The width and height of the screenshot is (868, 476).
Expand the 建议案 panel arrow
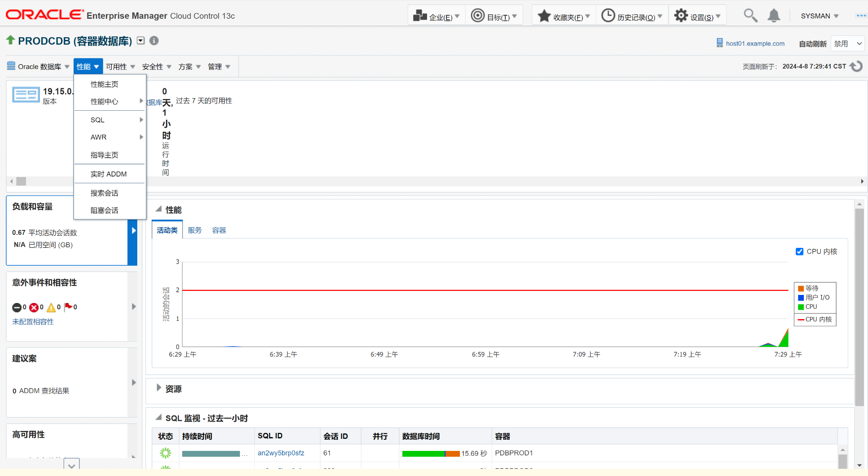coord(134,382)
